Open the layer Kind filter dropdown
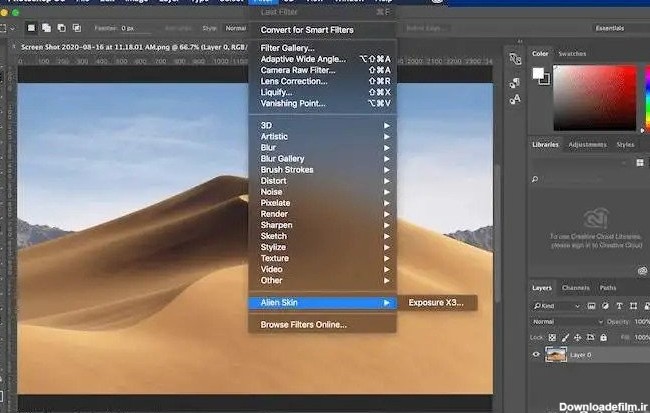The image size is (650, 413). coord(555,306)
